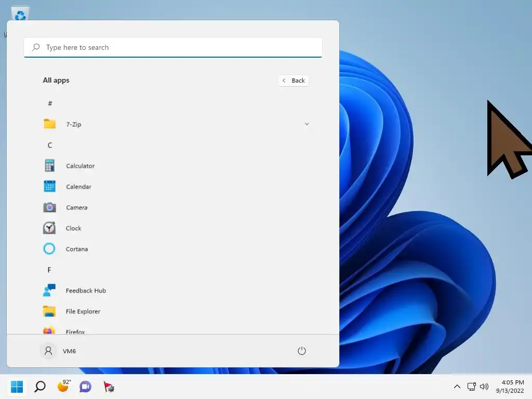This screenshot has width=532, height=399.
Task: Click the C letter group header
Action: [50, 145]
